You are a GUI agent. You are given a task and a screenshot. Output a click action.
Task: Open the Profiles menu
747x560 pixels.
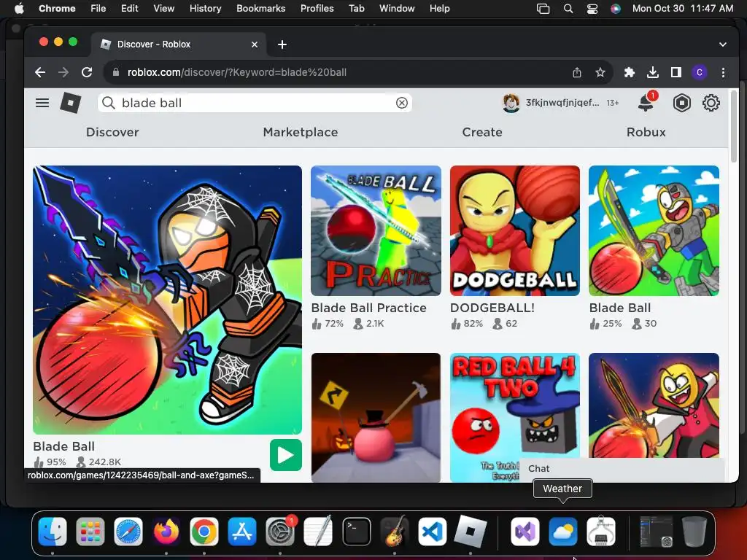click(317, 9)
